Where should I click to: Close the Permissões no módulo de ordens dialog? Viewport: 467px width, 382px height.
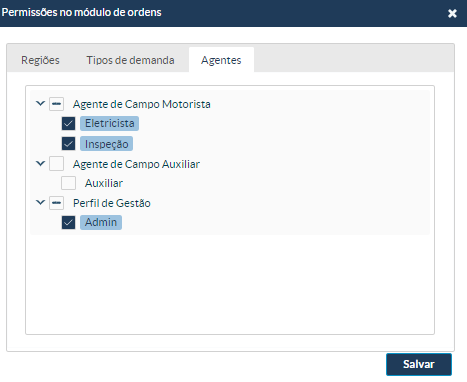pos(452,13)
